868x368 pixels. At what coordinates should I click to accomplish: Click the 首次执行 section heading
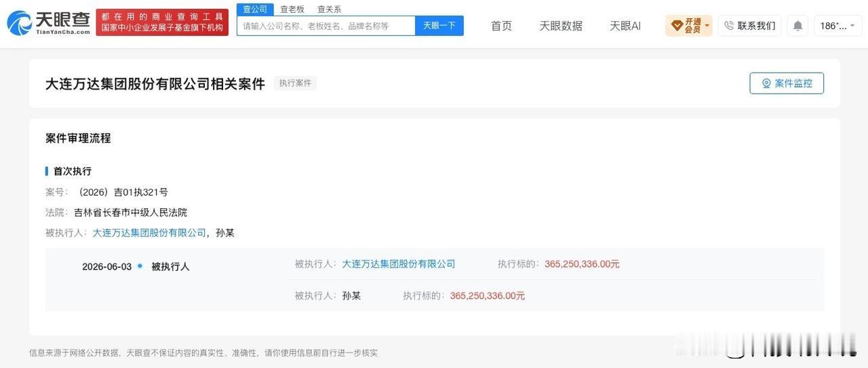(73, 171)
